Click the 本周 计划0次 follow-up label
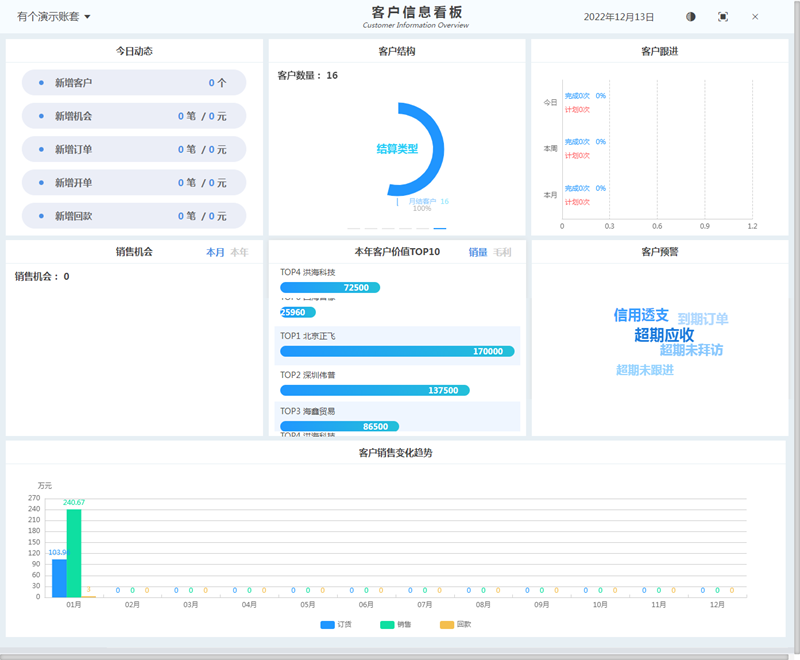This screenshot has height=660, width=800. pyautogui.click(x=577, y=156)
